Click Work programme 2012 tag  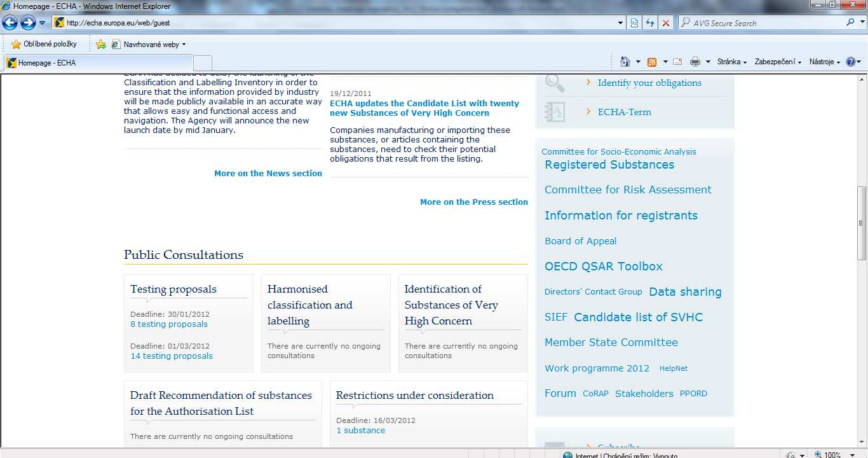click(x=597, y=368)
